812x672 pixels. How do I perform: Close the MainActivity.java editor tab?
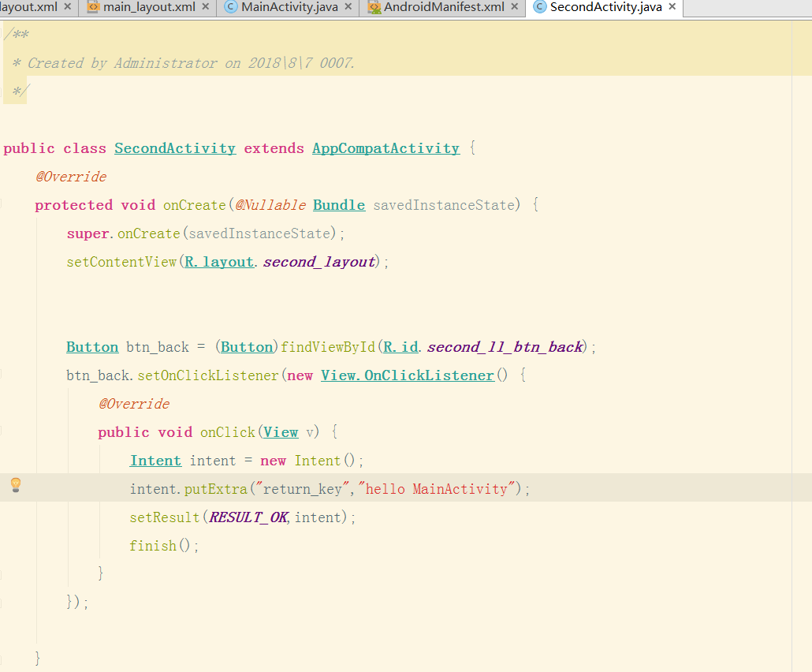pos(348,7)
